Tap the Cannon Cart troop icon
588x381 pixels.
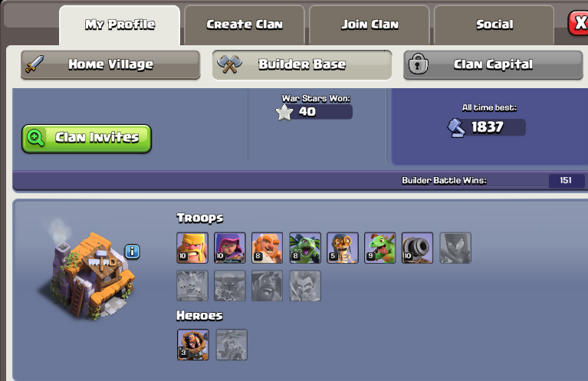tap(417, 248)
